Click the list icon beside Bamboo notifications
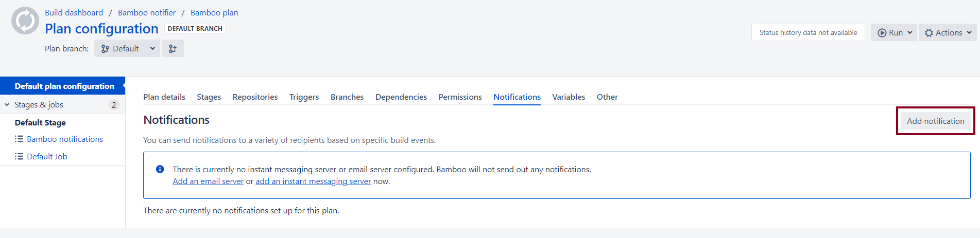 point(19,139)
